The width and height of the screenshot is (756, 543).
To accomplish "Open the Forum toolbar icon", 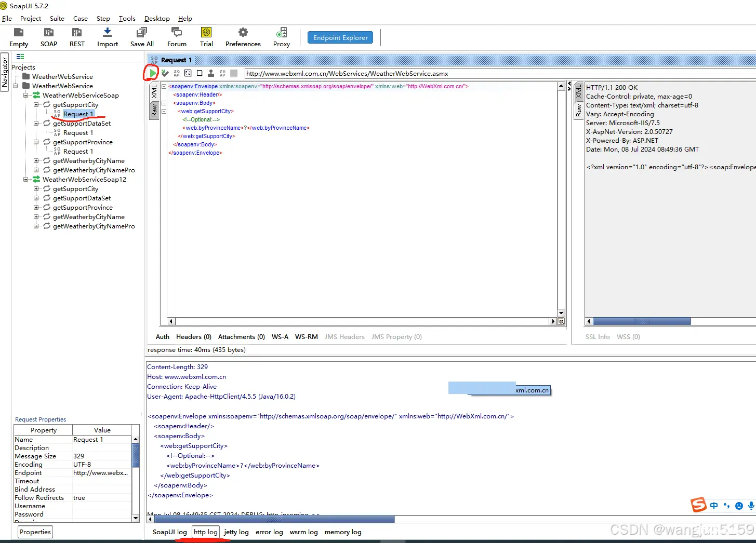I will [177, 37].
